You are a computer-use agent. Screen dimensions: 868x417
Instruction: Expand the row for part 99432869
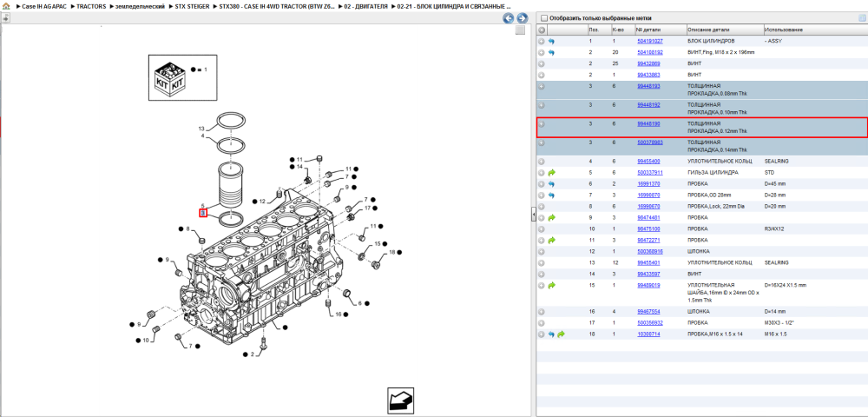[542, 63]
